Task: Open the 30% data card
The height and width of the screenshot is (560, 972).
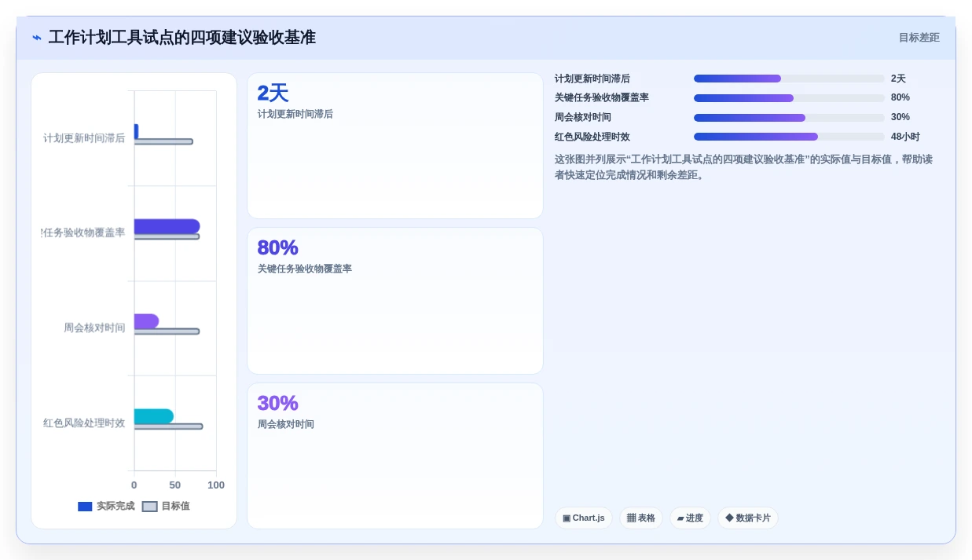Action: 395,456
